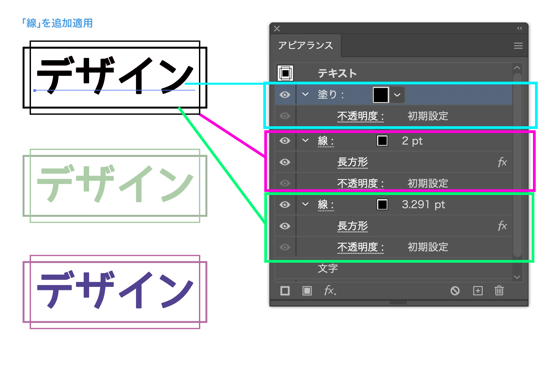The width and height of the screenshot is (551, 392).
Task: Select the green デザイン text sample
Action: tap(115, 184)
